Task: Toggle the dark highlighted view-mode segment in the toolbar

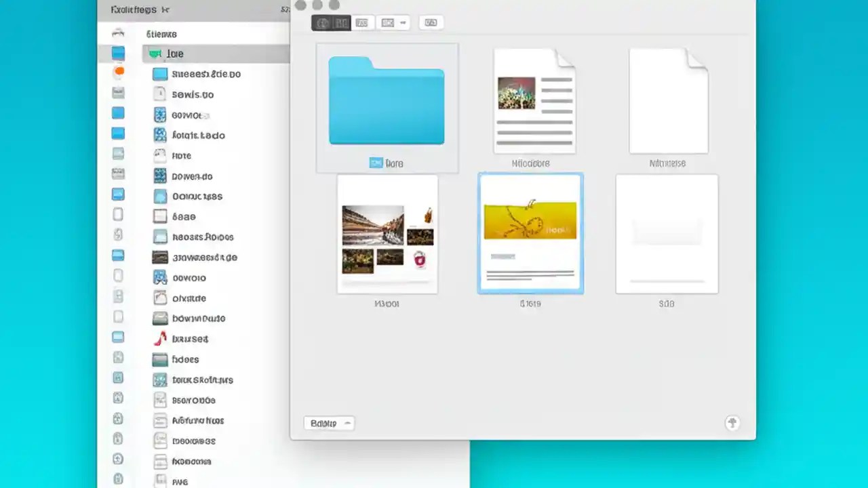Action: coord(332,22)
